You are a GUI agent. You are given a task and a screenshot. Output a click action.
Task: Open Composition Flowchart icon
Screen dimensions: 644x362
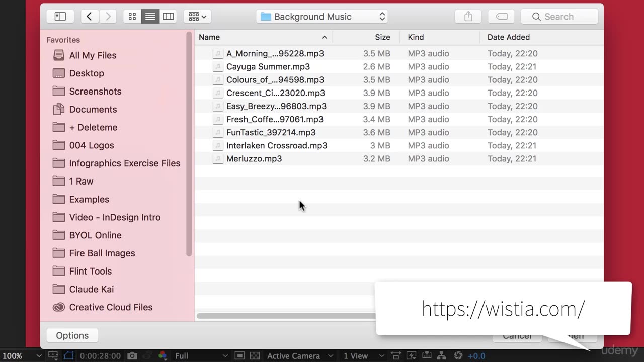pos(442,356)
